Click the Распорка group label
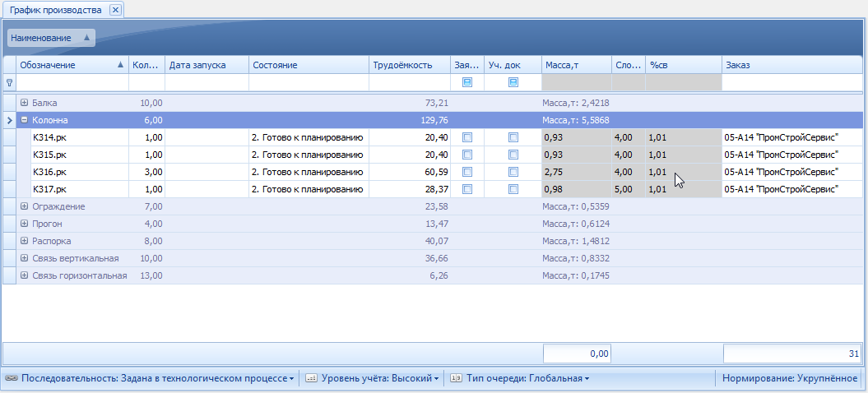Image resolution: width=868 pixels, height=393 pixels. point(51,241)
